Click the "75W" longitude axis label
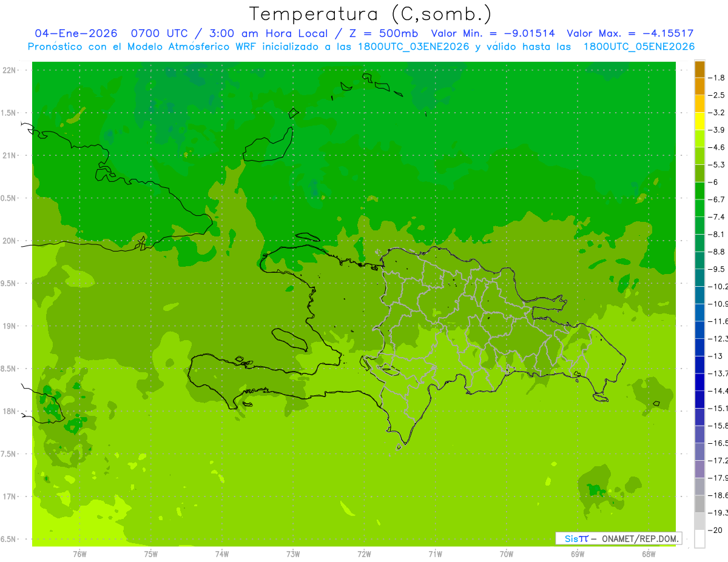This screenshot has height=562, width=728. (151, 554)
